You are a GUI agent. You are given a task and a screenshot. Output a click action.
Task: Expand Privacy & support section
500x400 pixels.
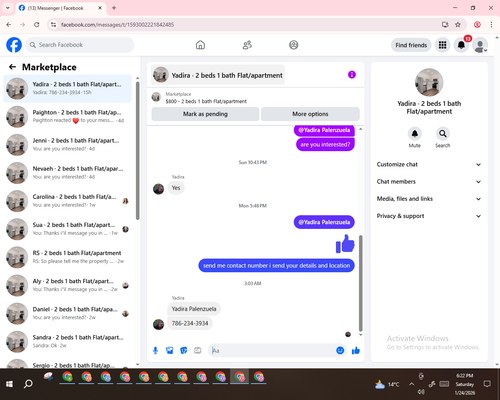point(429,216)
